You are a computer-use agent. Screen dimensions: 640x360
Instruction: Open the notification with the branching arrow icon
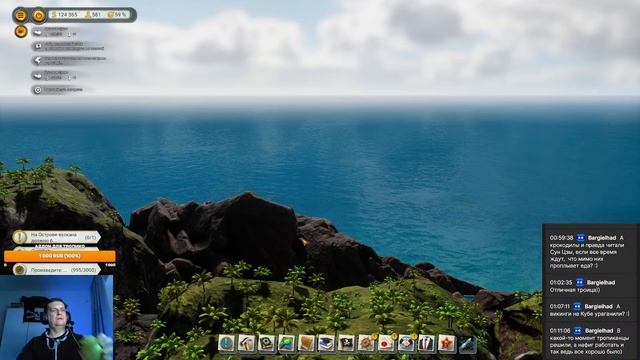69,60
